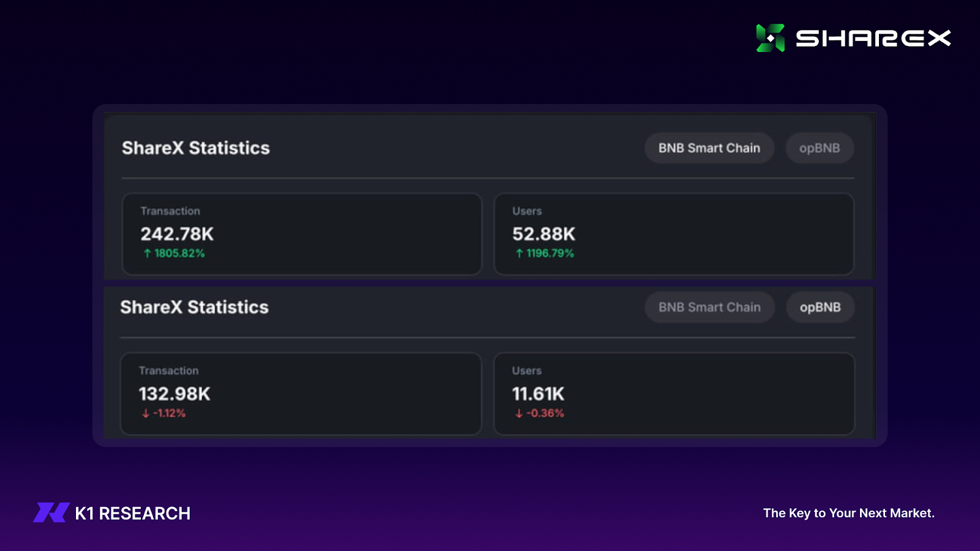Select the dimmed BNB Smart Chain tab
The width and height of the screenshot is (980, 551).
(x=709, y=307)
